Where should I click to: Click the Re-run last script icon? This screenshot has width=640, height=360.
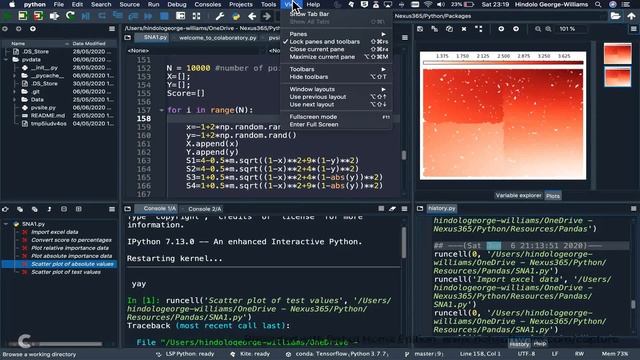coord(70,16)
